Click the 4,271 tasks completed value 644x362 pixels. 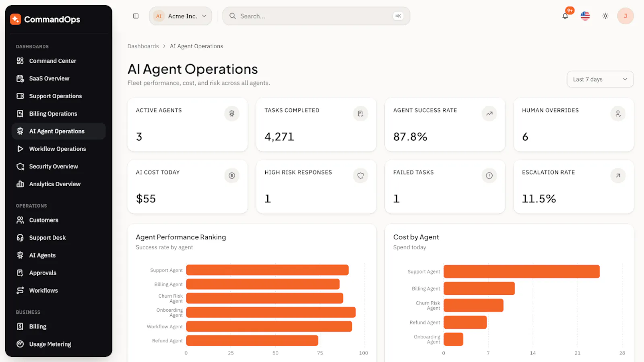[x=279, y=137]
